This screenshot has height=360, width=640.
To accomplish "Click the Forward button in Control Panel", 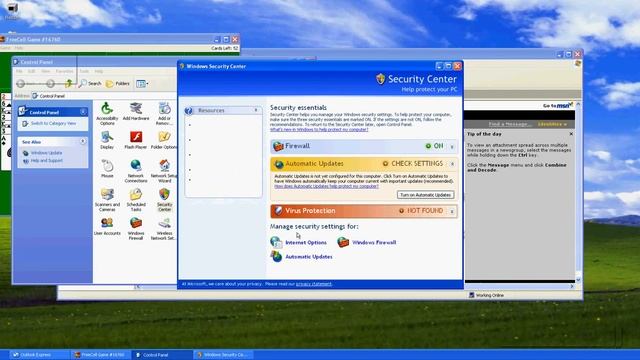I will 50,84.
